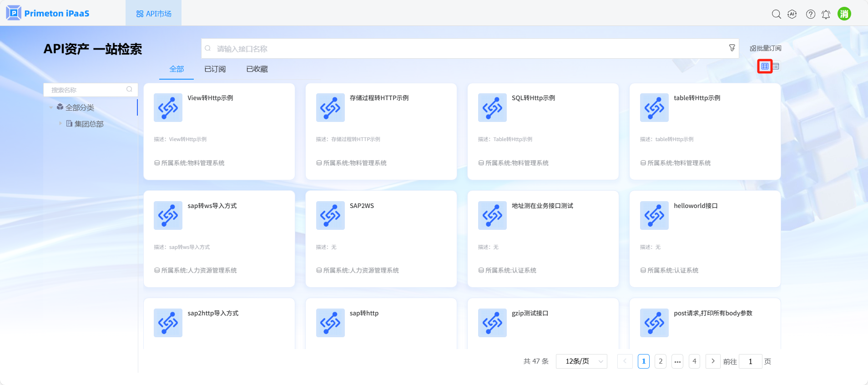The image size is (868, 385).
Task: Open the 12条/页 page size dropdown
Action: [581, 361]
